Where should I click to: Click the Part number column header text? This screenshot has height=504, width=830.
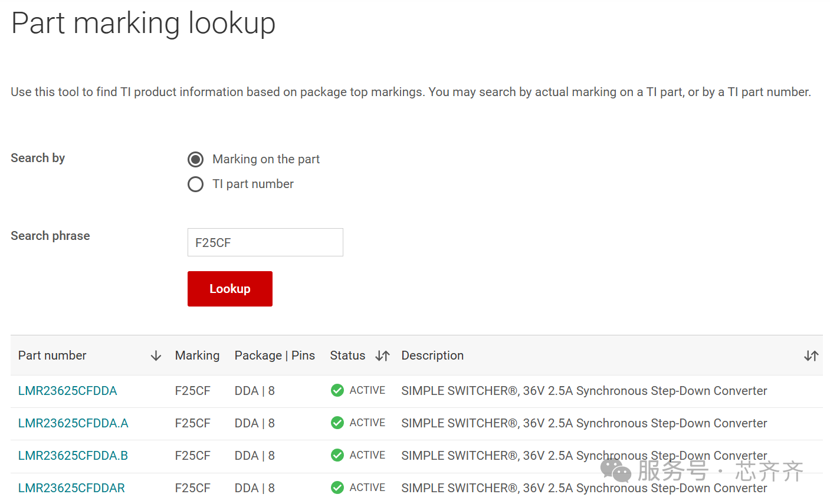[x=53, y=355]
